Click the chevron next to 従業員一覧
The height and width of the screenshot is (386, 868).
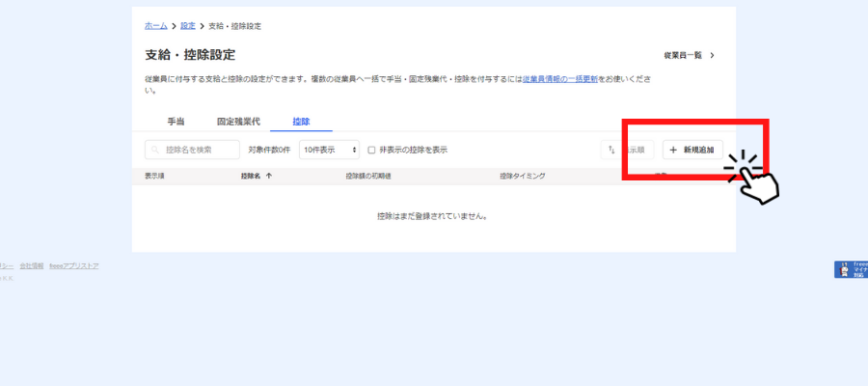pos(713,56)
